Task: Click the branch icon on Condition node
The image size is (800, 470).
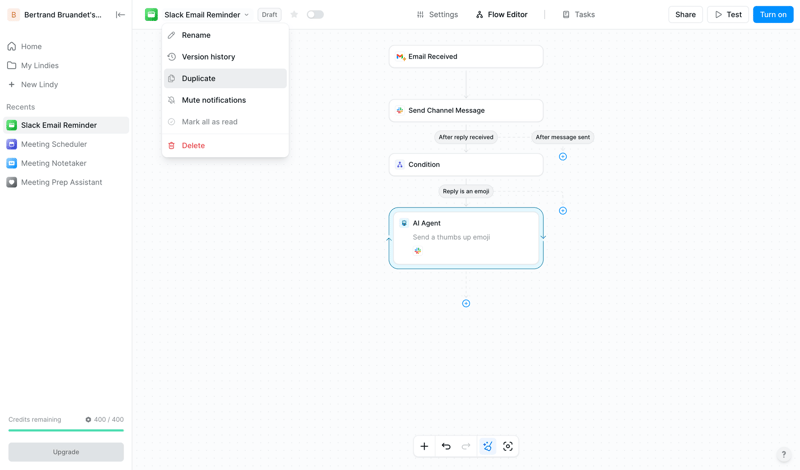Action: pyautogui.click(x=400, y=165)
